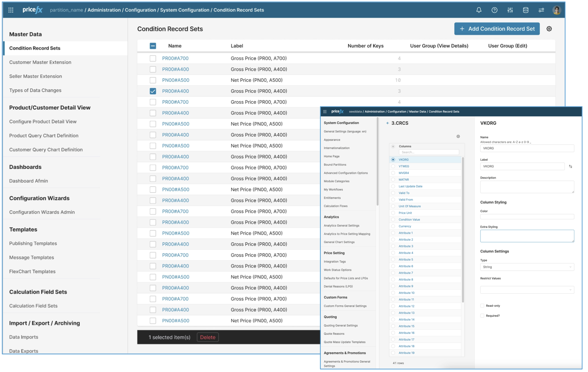Screen dimensions: 588x372
Task: Toggle the select-all header checkbox
Action: coord(153,46)
